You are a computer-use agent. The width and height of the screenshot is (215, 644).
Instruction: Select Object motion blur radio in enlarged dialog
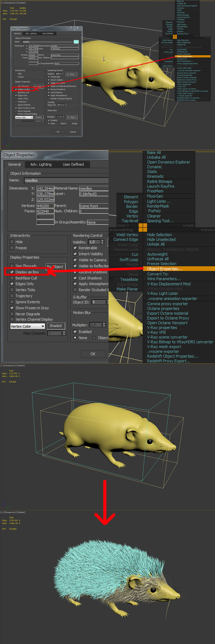coord(94,338)
